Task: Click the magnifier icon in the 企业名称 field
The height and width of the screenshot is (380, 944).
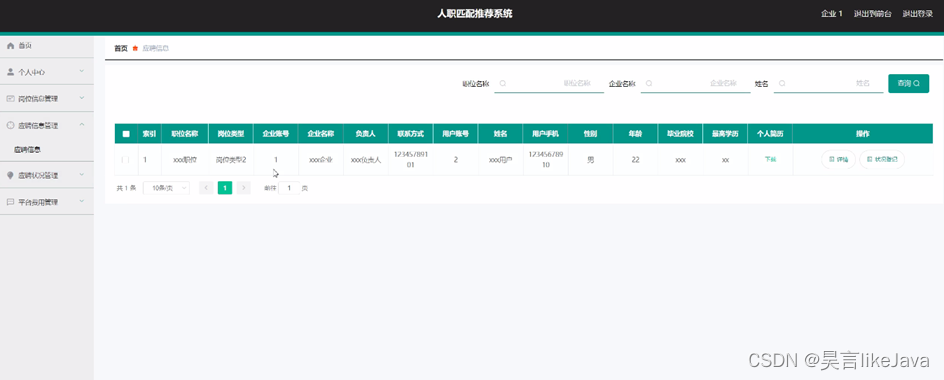Action: coord(649,84)
